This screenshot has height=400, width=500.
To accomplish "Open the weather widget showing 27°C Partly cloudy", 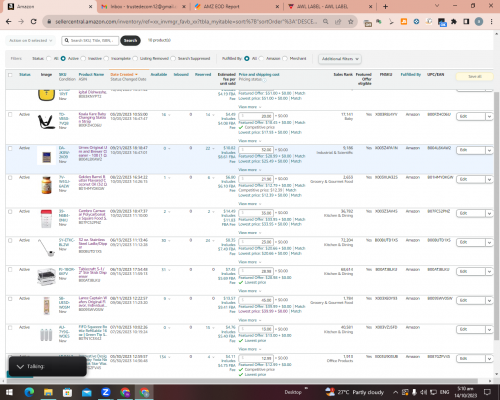I will pyautogui.click(x=354, y=392).
